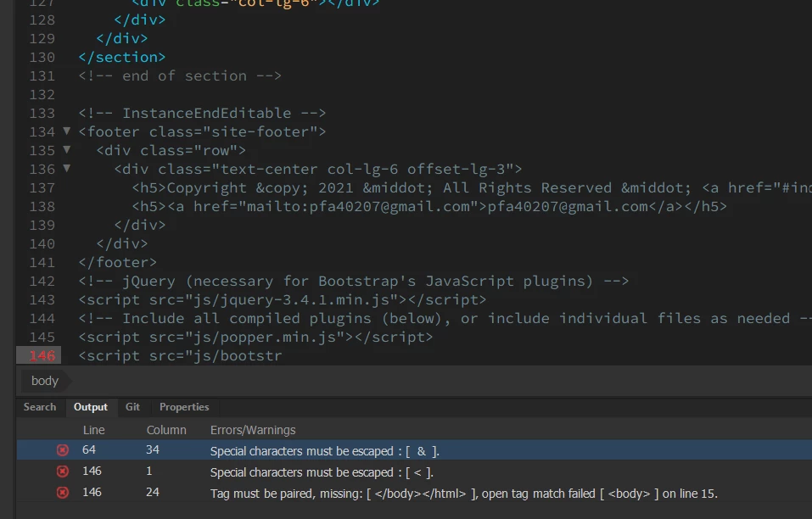Click the closing div tag on line 128
The height and width of the screenshot is (519, 812).
140,20
